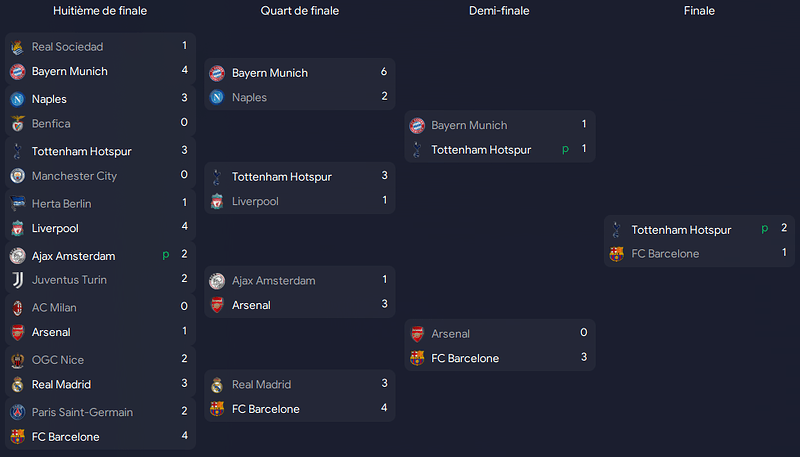Click the Real Sociedad club crest
The width and height of the screenshot is (800, 457).
point(17,47)
